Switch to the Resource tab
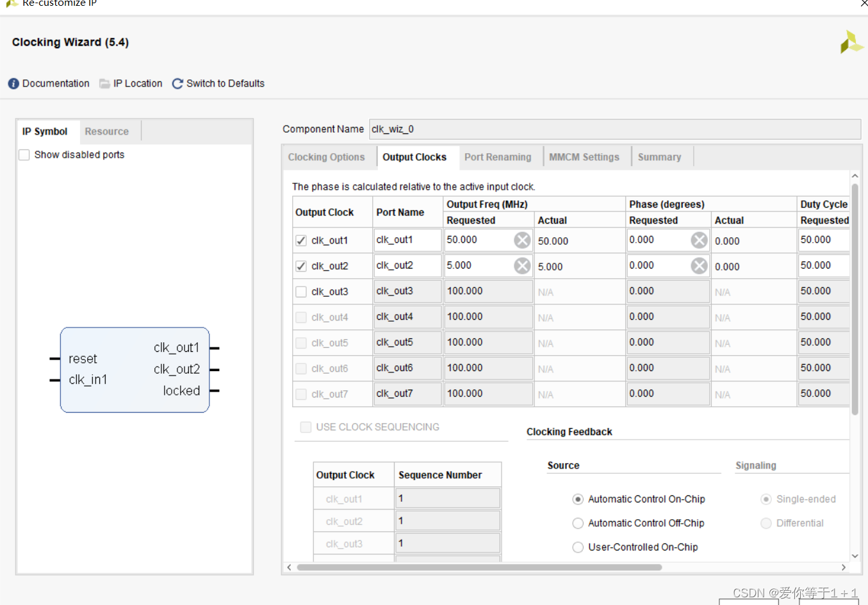 107,132
